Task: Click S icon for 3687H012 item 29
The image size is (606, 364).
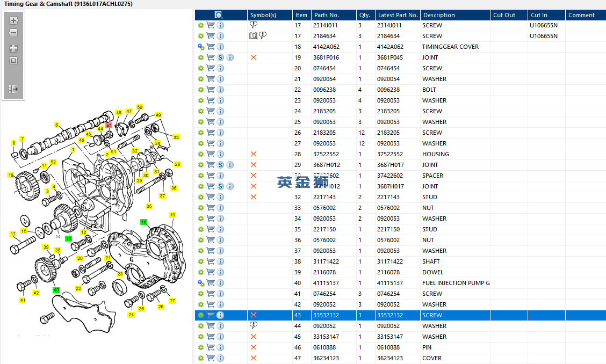Action: click(220, 165)
